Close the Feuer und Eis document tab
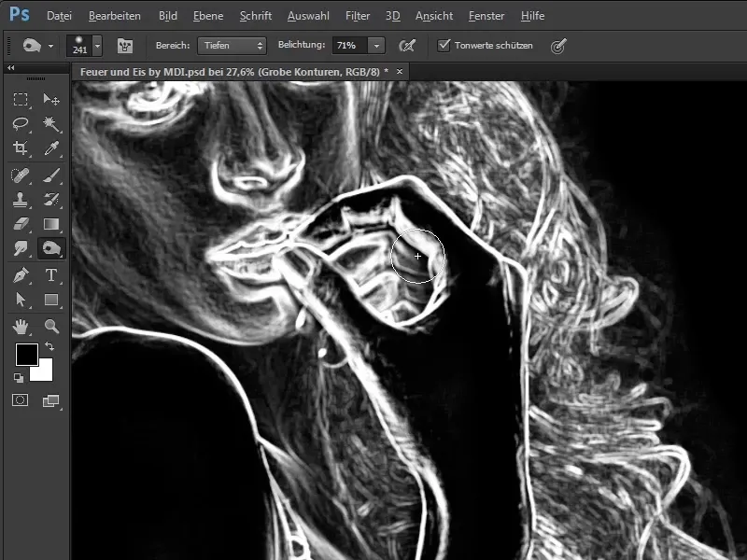The width and height of the screenshot is (747, 560). (400, 72)
